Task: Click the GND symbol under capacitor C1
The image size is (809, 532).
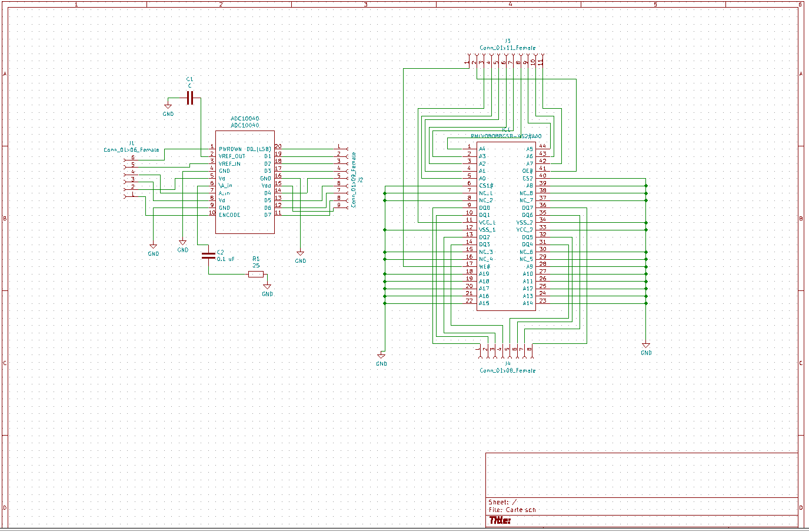Action: 168,108
